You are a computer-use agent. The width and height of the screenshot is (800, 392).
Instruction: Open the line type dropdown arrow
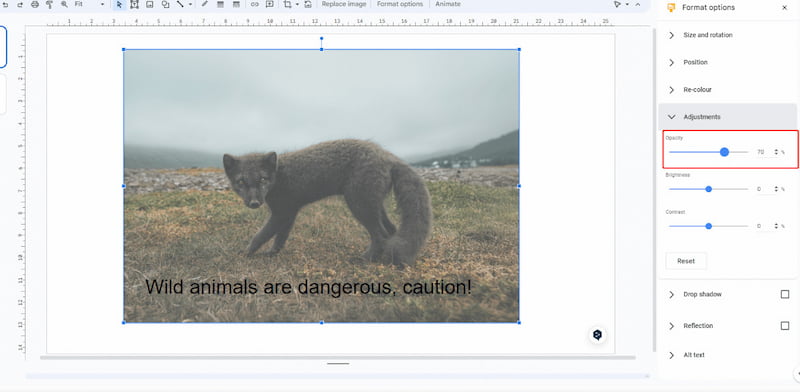tap(190, 4)
